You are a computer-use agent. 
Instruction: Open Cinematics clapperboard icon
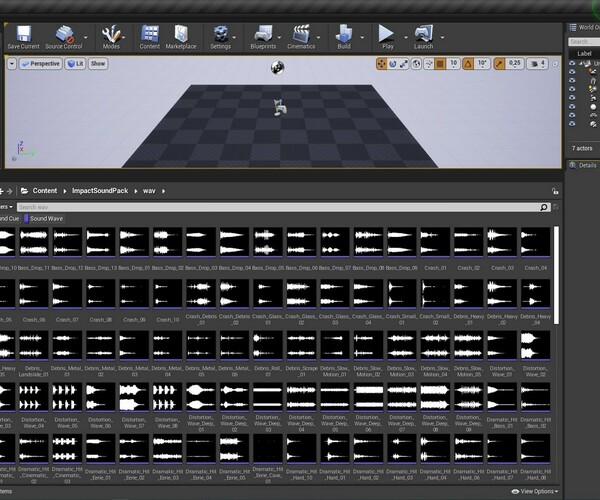click(301, 34)
